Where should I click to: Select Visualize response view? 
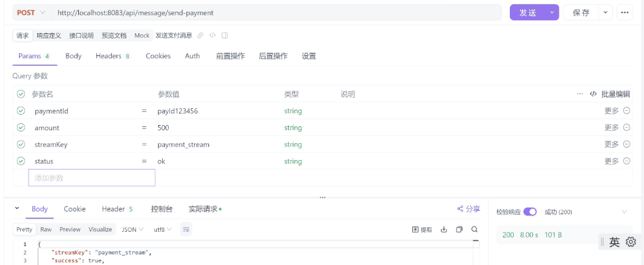coord(100,229)
